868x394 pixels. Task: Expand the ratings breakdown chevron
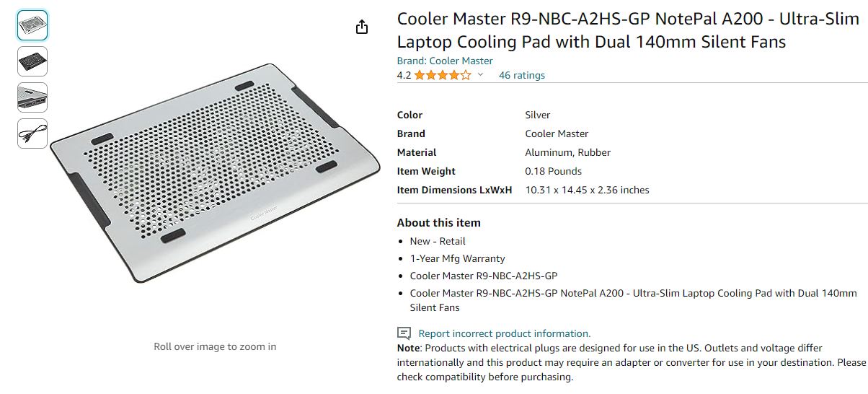(481, 75)
